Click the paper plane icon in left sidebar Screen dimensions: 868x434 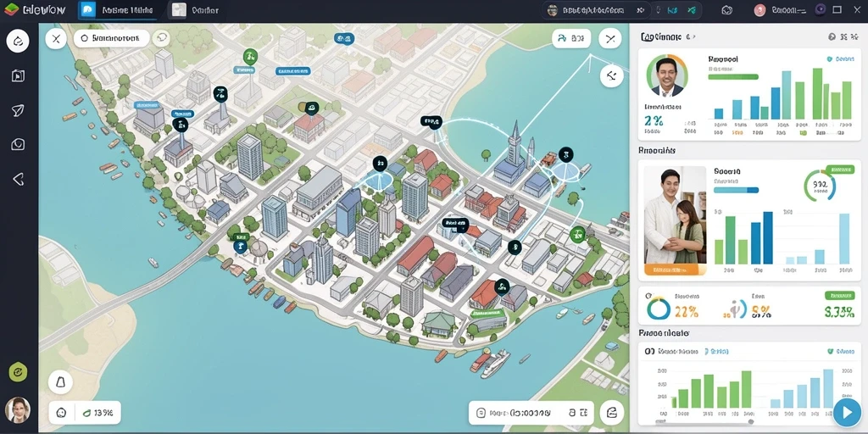(18, 110)
